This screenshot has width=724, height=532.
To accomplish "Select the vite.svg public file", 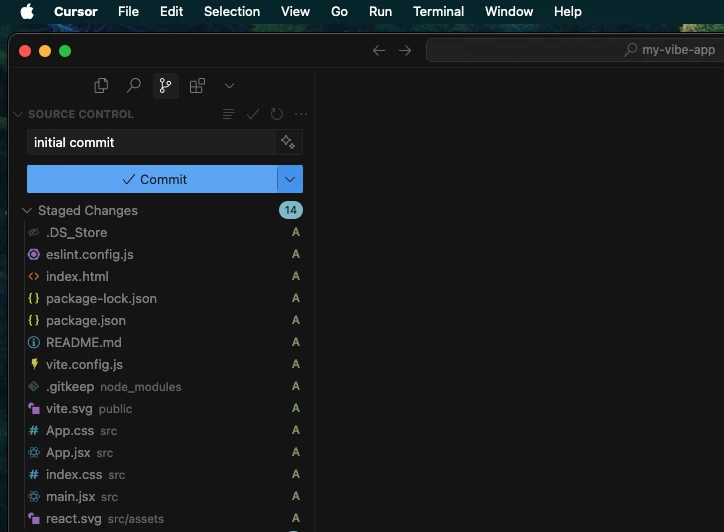I will tap(163, 409).
